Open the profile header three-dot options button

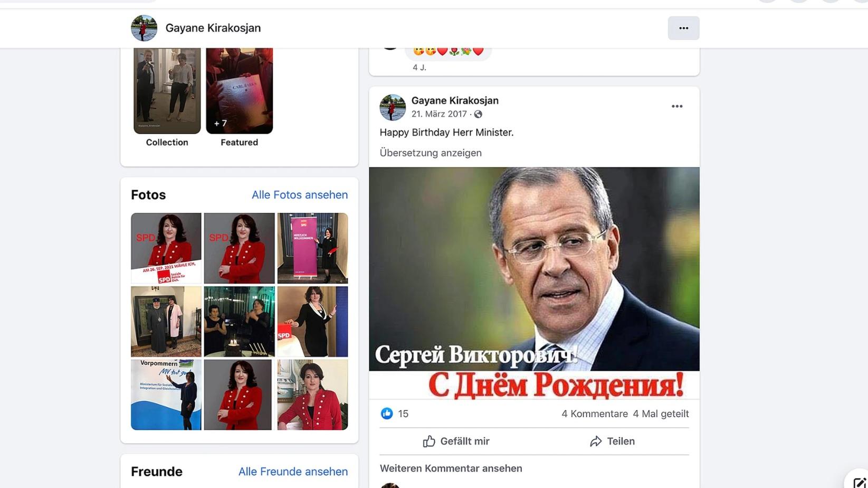pos(683,28)
